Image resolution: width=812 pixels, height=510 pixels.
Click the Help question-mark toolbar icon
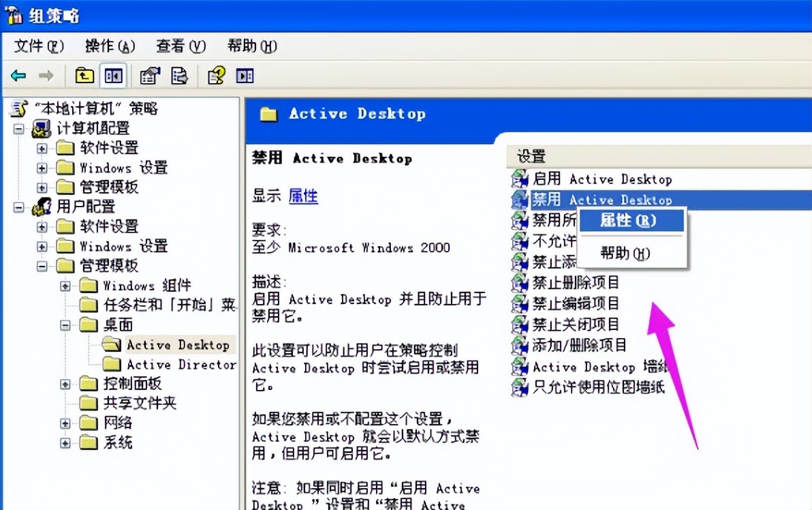click(217, 76)
